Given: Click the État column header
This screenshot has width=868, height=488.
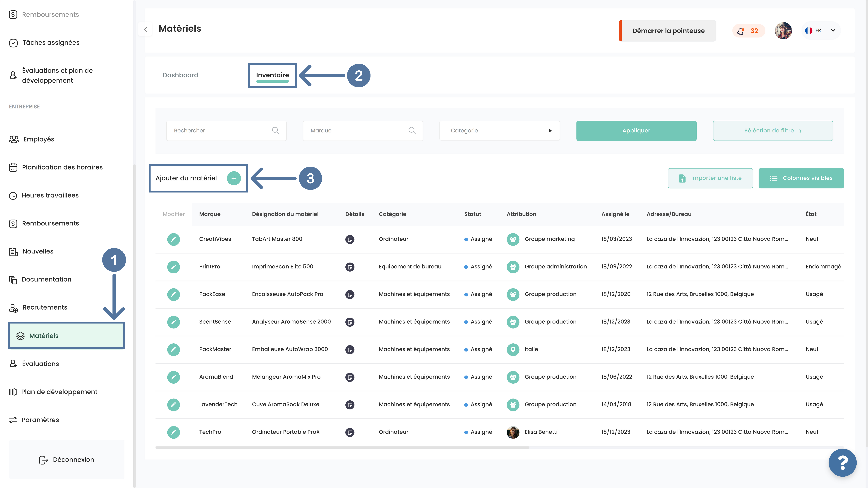Looking at the screenshot, I should 811,214.
